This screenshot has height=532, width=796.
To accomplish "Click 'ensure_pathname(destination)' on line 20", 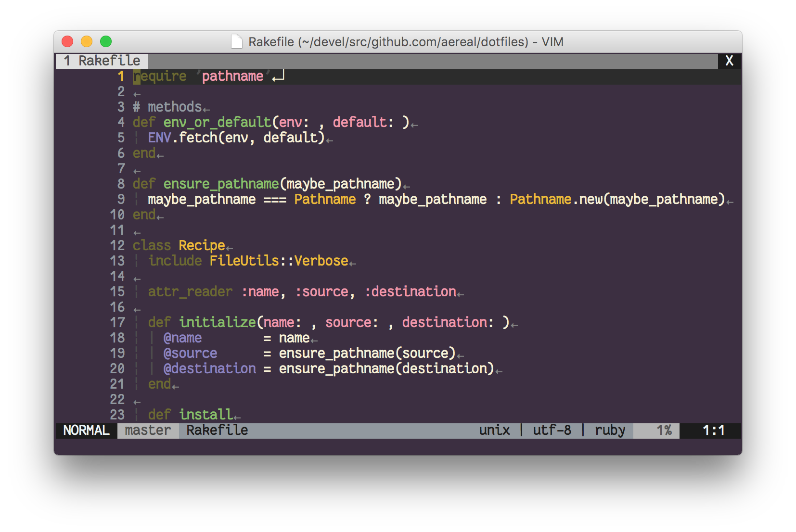I will pyautogui.click(x=387, y=368).
